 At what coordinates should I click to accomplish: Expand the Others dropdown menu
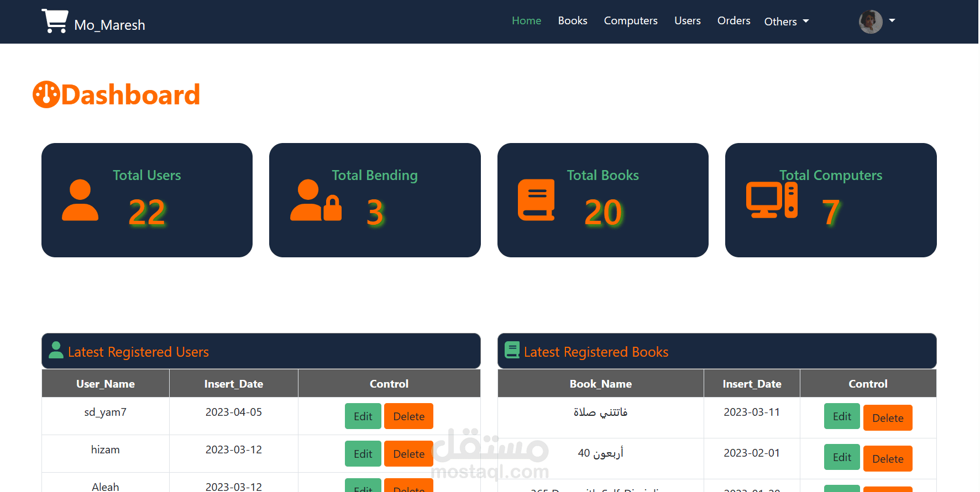click(x=787, y=22)
